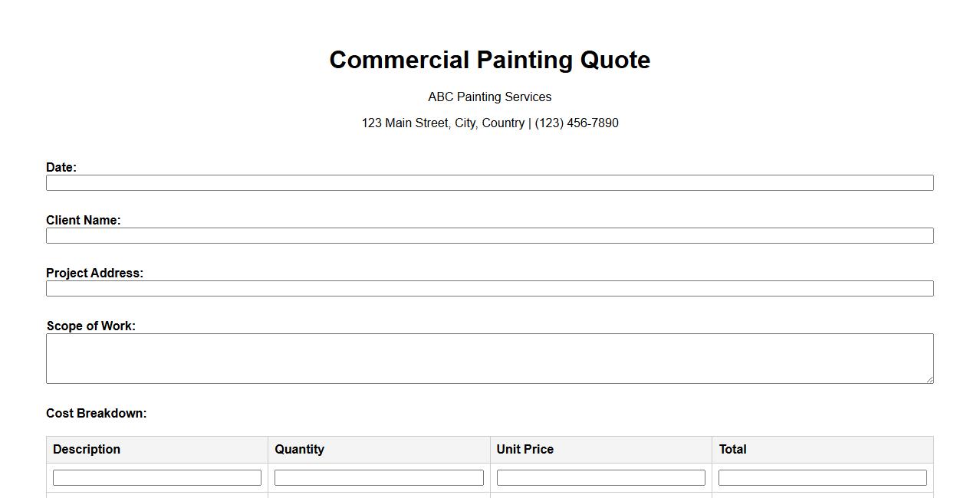
Task: Click the ABC Painting Services company name
Action: [x=489, y=97]
